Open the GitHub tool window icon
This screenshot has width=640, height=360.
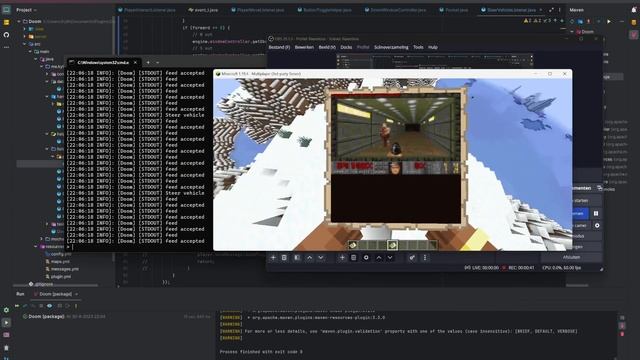[6, 35]
